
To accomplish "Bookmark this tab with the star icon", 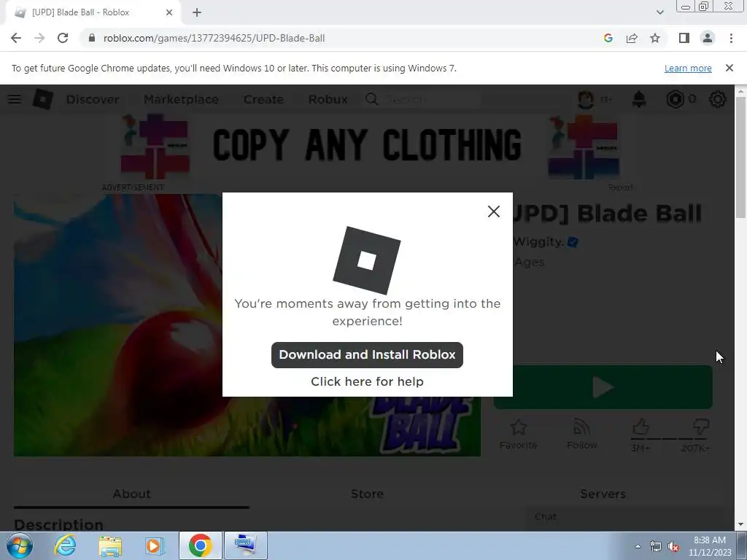I will click(x=655, y=38).
